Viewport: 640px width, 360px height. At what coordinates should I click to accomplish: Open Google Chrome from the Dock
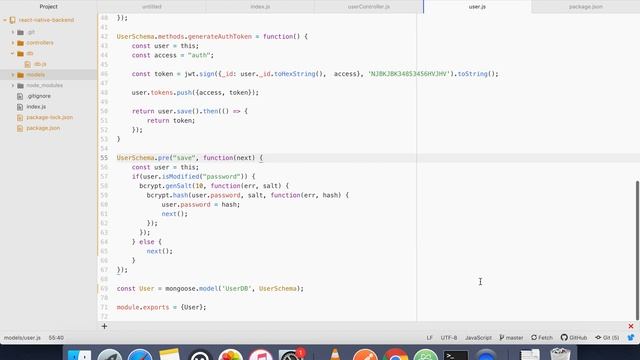click(x=395, y=355)
